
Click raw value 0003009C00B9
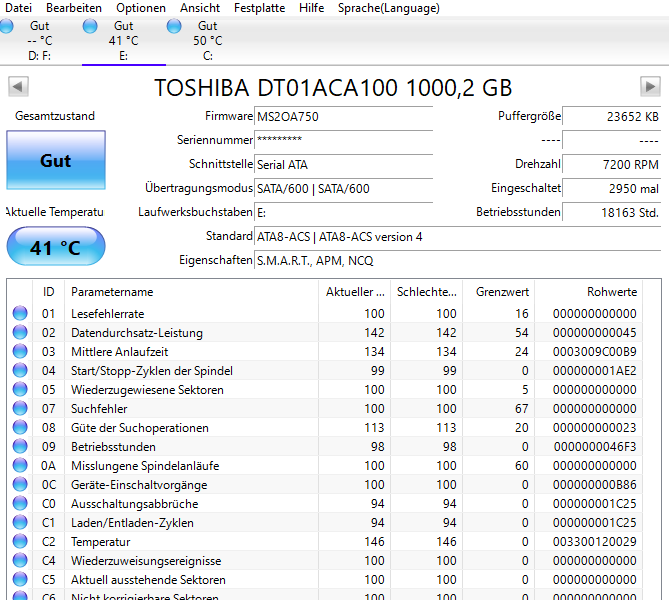point(595,352)
